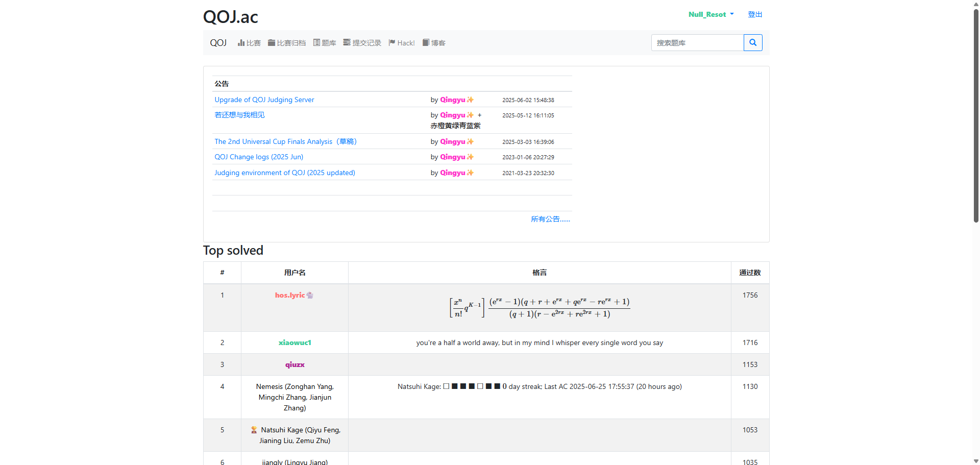Click the QOJ navbar brand
This screenshot has width=980, height=465.
point(218,43)
